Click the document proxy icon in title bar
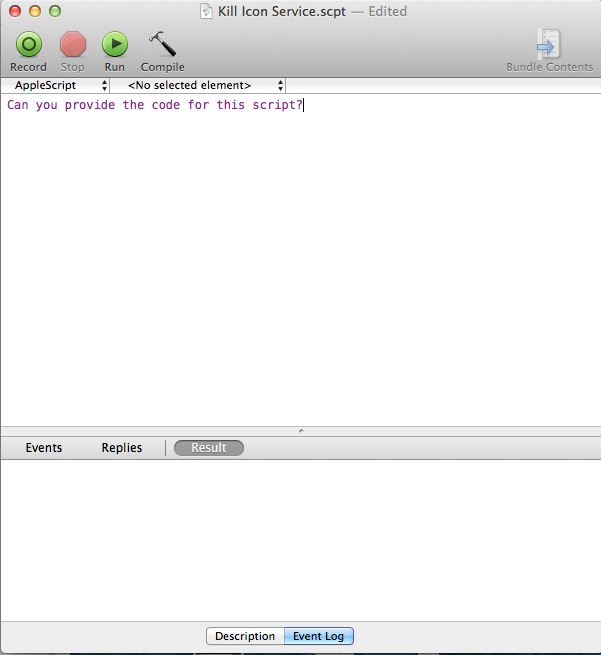Screen dimensions: 601x655 206,11
